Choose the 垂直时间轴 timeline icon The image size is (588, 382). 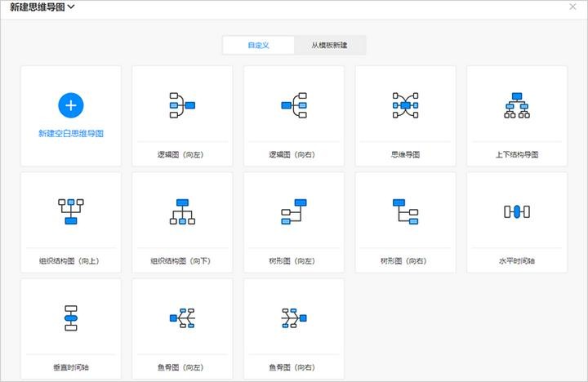71,318
